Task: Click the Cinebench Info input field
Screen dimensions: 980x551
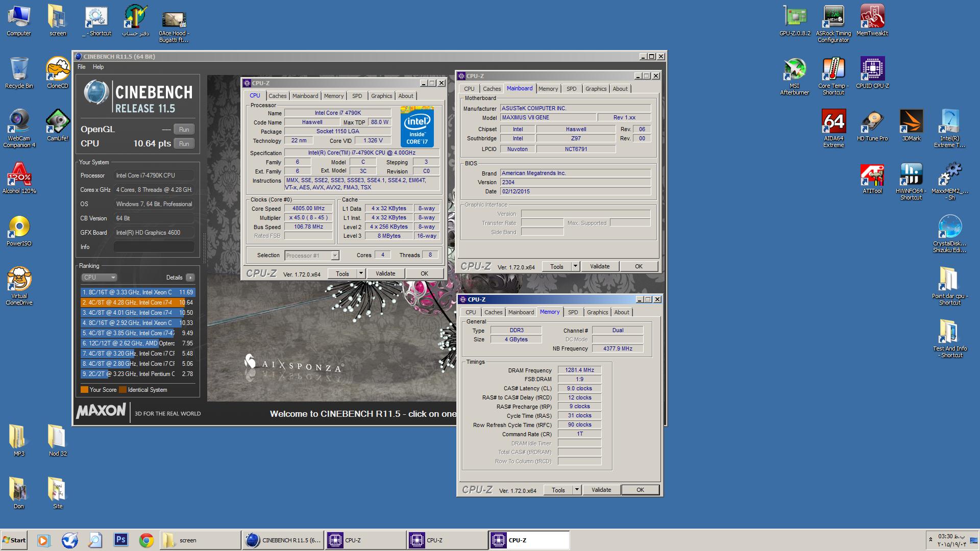Action: (154, 247)
